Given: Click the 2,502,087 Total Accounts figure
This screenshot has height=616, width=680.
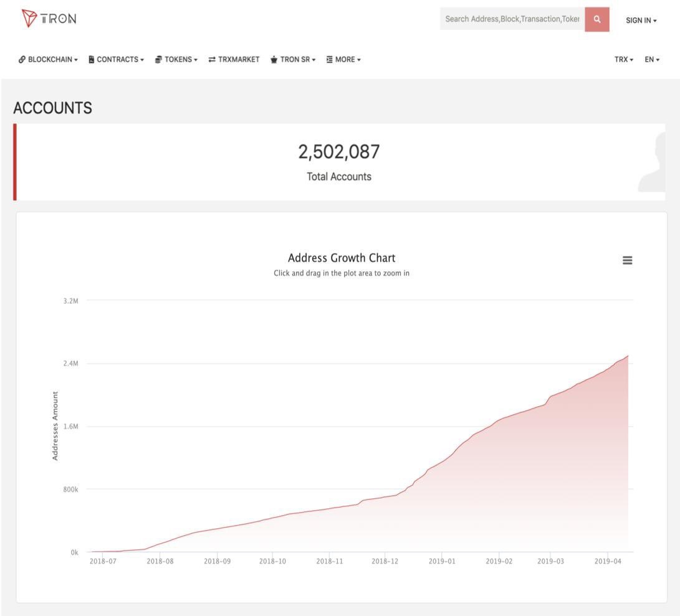Looking at the screenshot, I should point(338,152).
